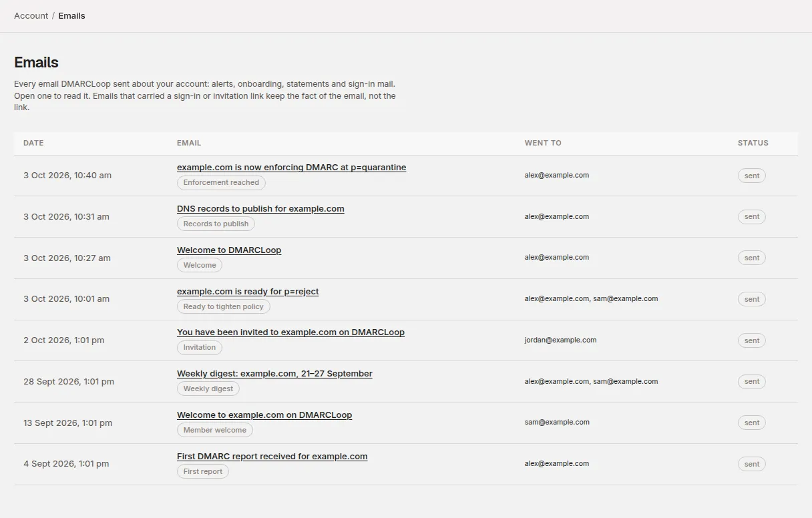812x518 pixels.
Task: Open 'example.com is now enforcing DMARC at p=quarantine' email
Action: [x=291, y=168]
